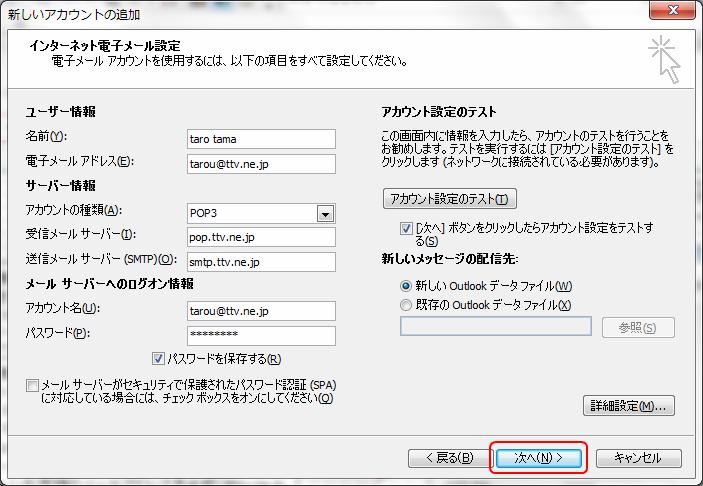Click the 受信メール サーバー input field
This screenshot has height=486, width=703.
pos(261,237)
